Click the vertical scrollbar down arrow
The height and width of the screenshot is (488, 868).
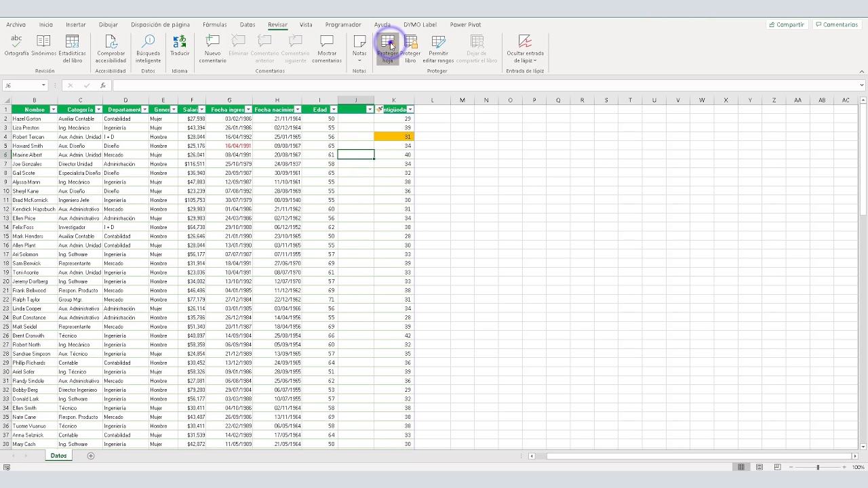click(x=863, y=447)
